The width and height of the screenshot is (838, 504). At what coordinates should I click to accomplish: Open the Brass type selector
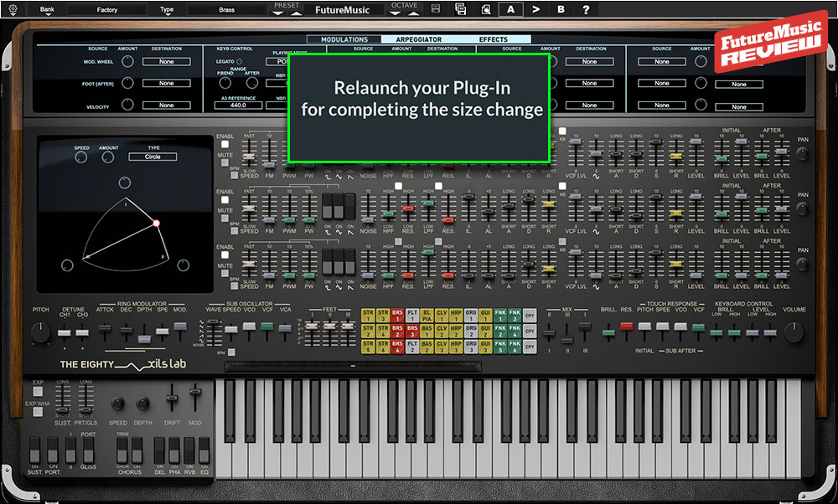pyautogui.click(x=226, y=9)
